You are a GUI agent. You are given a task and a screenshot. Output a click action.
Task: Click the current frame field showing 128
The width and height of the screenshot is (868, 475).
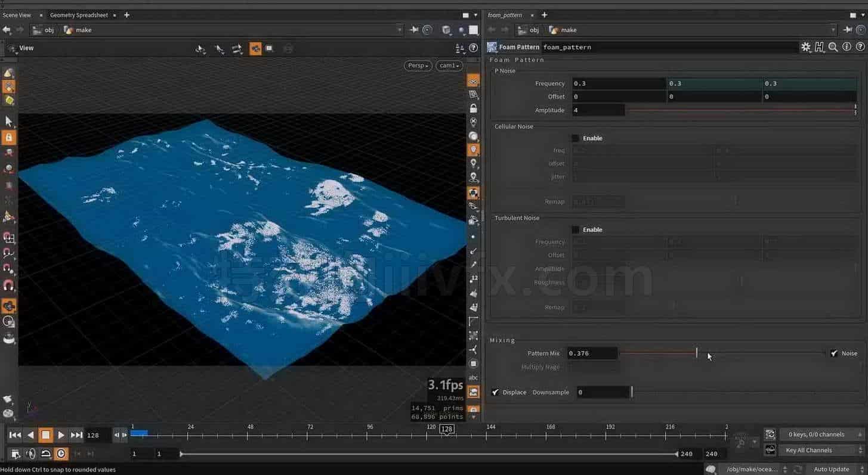pos(98,435)
